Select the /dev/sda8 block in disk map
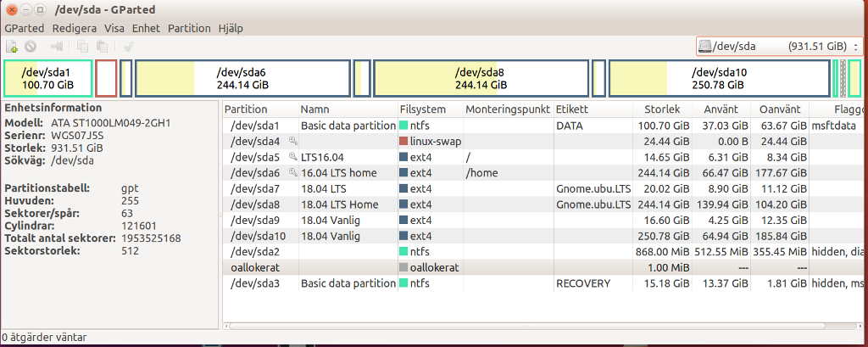This screenshot has height=347, width=868. (481, 78)
